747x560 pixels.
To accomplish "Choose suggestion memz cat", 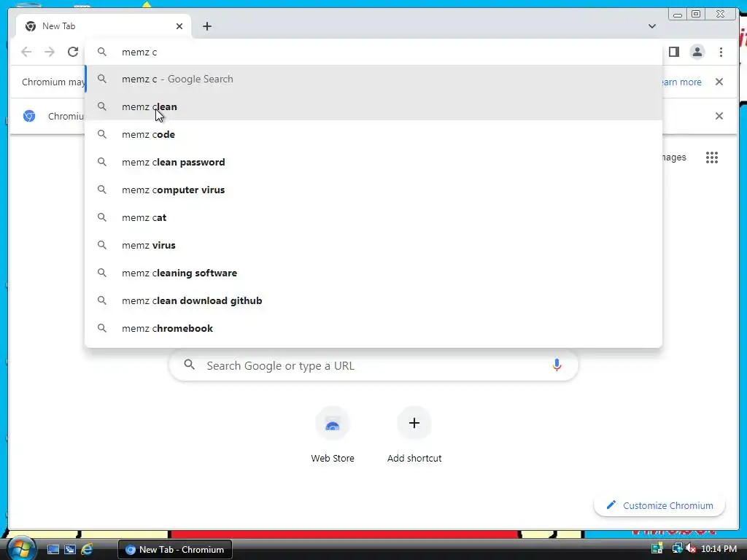I will [373, 217].
